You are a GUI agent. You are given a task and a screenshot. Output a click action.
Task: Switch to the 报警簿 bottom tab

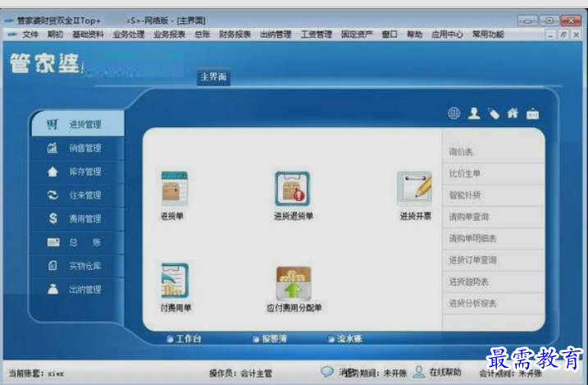coord(270,339)
